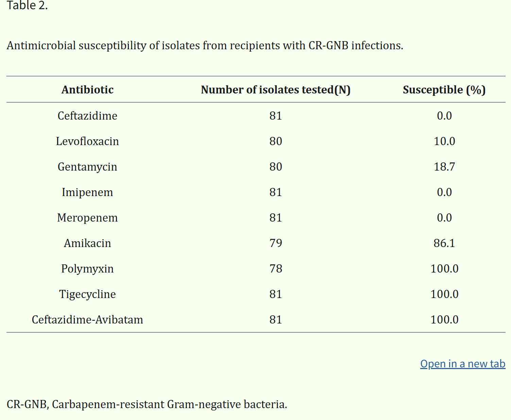The height and width of the screenshot is (420, 511).
Task: Select the Ceftazidime-Avibatam row label
Action: pyautogui.click(x=87, y=320)
